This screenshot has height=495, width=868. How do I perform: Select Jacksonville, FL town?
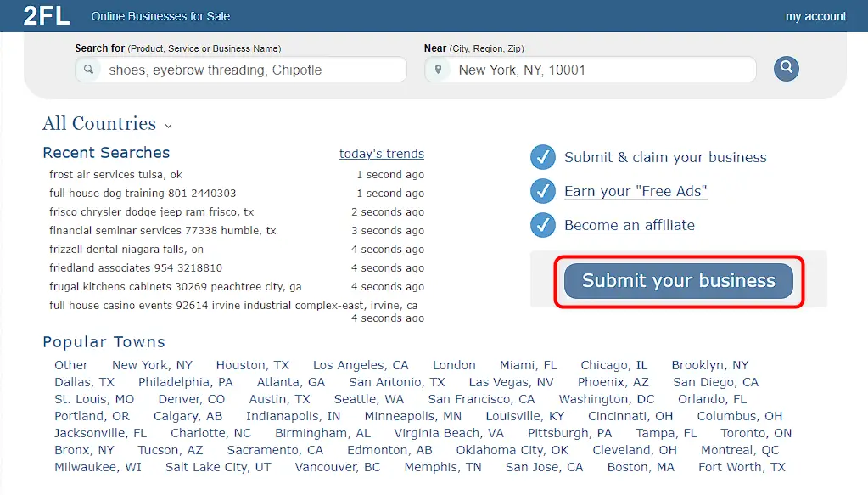(100, 433)
